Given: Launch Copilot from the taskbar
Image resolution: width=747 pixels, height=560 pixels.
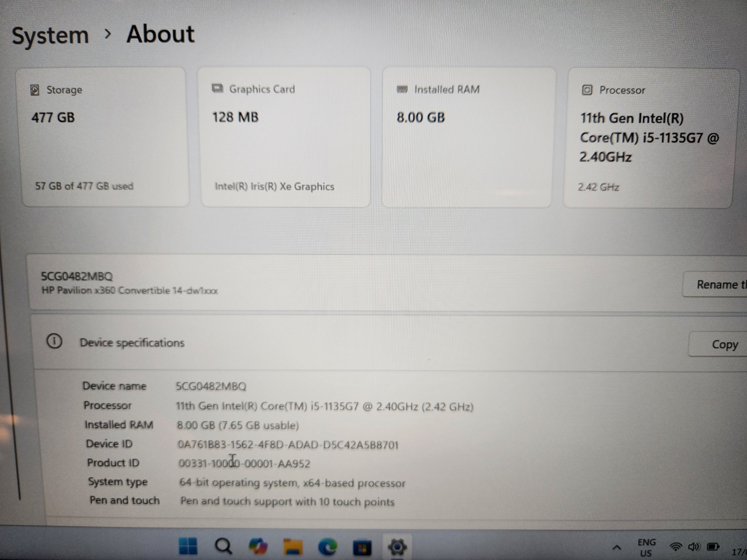Looking at the screenshot, I should pyautogui.click(x=258, y=546).
